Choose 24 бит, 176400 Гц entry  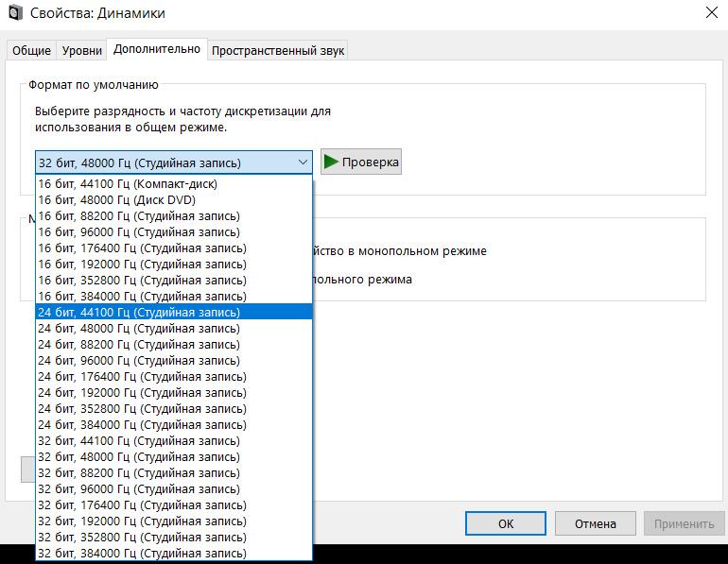coord(174,377)
